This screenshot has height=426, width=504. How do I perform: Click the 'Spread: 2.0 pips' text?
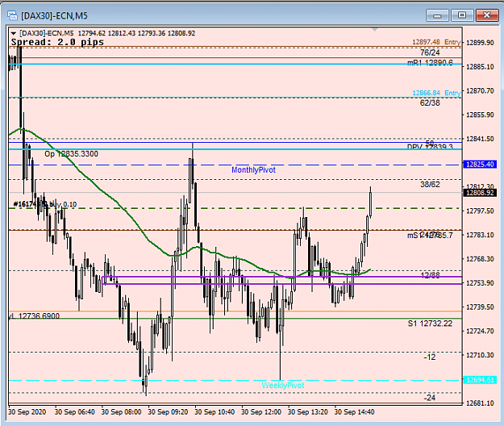[57, 42]
